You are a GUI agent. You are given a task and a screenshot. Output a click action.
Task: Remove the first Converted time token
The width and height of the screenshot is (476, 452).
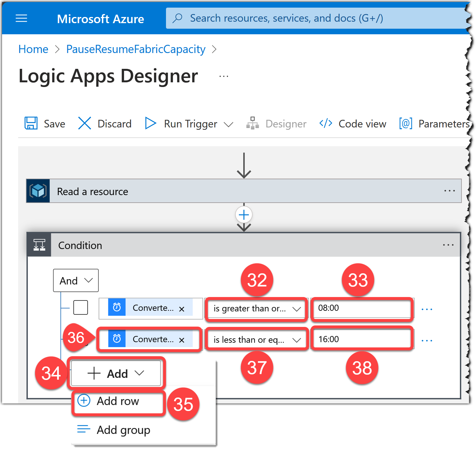coord(182,309)
